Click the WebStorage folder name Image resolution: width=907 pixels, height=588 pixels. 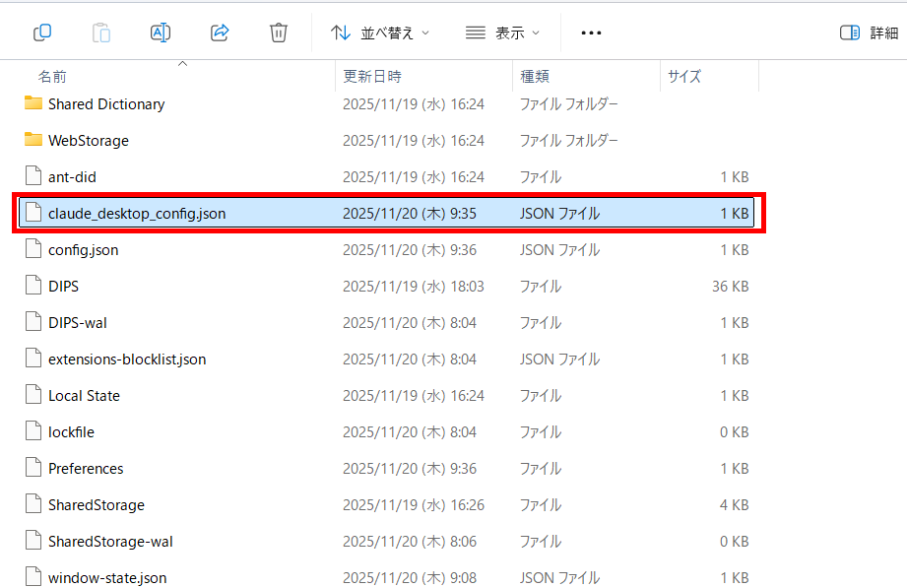(x=89, y=141)
